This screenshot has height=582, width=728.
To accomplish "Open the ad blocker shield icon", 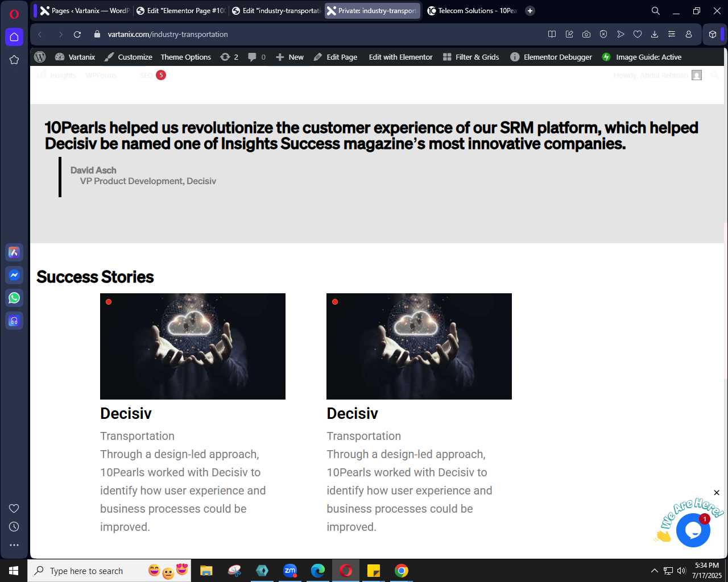I will pyautogui.click(x=603, y=34).
